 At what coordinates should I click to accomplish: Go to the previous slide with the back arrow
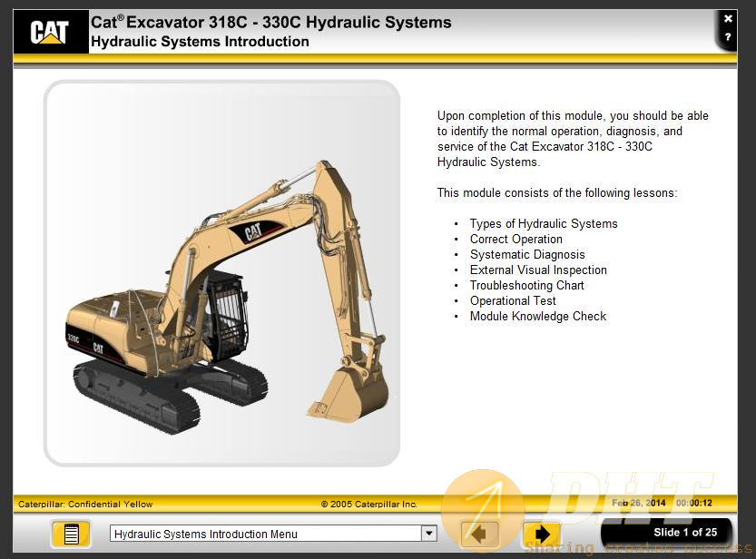coord(479,534)
